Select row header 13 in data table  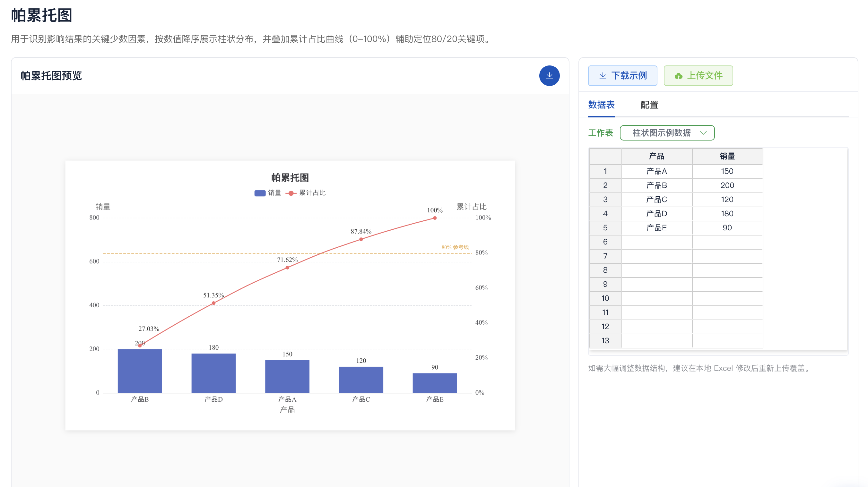coord(605,341)
